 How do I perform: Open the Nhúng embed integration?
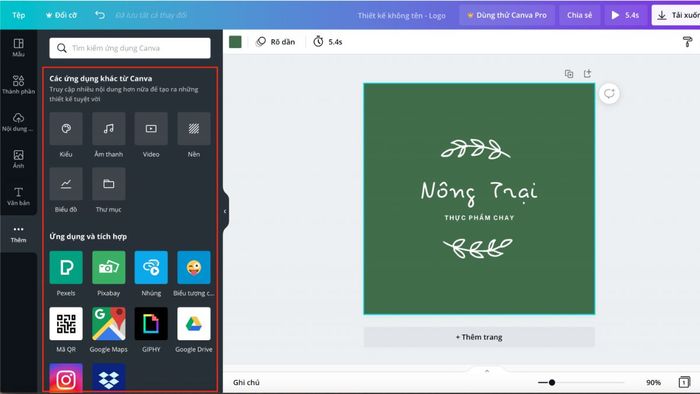pos(151,267)
